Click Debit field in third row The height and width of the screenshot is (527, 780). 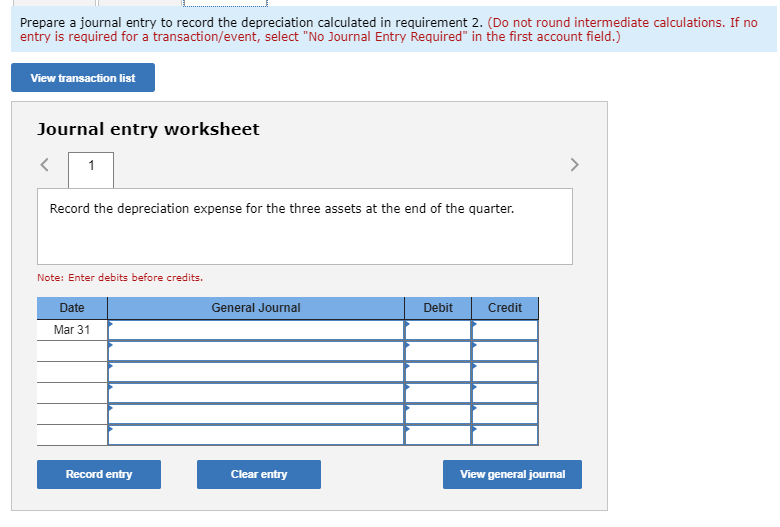tap(438, 372)
